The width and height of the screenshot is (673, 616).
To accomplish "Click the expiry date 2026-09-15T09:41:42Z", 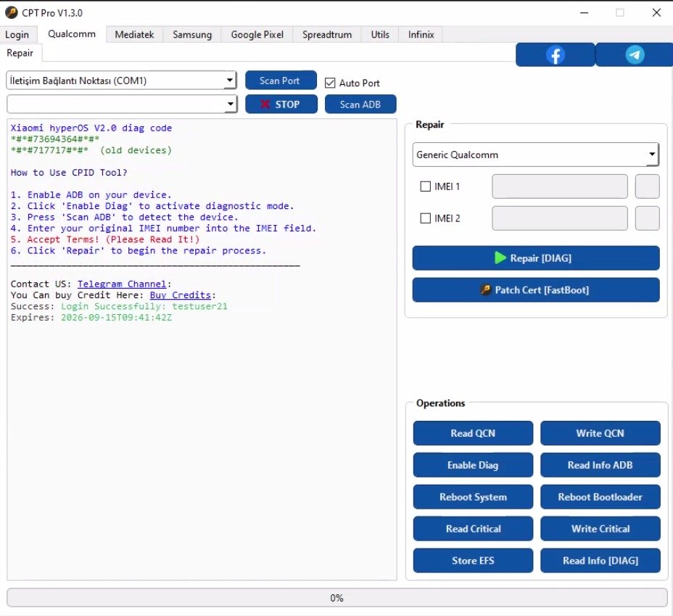I will coord(116,317).
